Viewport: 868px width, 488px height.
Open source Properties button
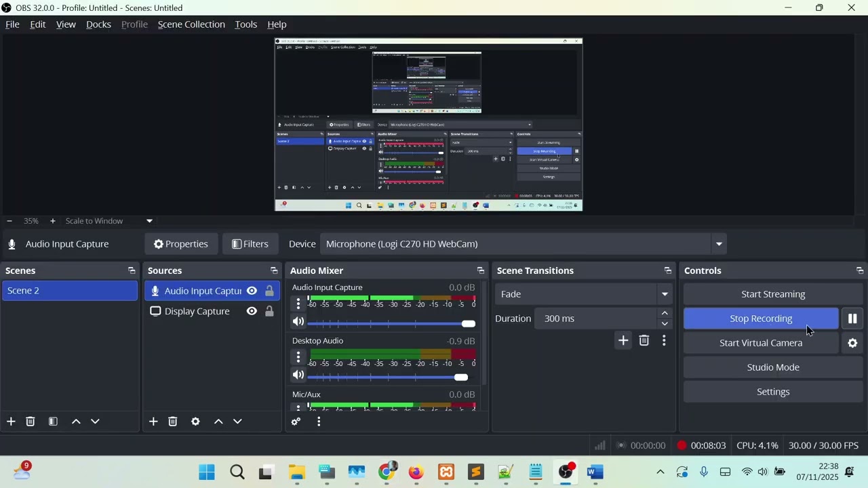pyautogui.click(x=180, y=244)
